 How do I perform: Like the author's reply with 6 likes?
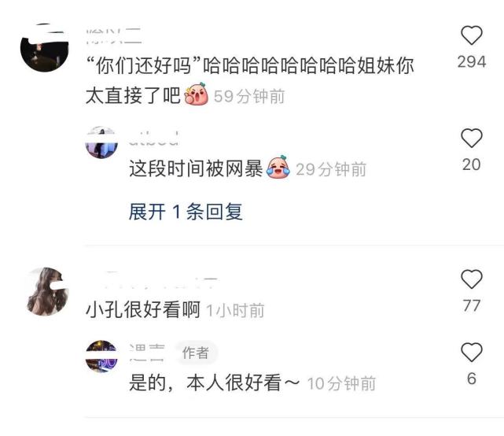click(x=472, y=352)
